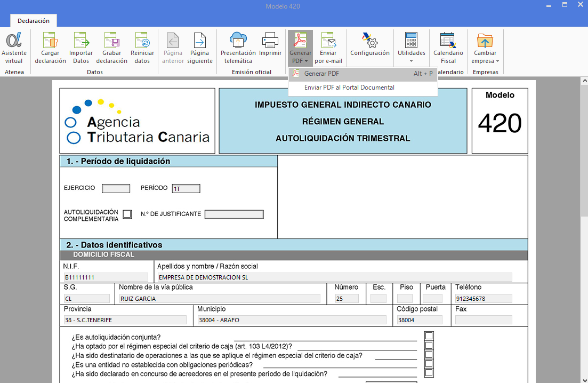Viewport: 588px width, 383px height.
Task: Minimize the Modelo 420 window
Action: click(549, 5)
